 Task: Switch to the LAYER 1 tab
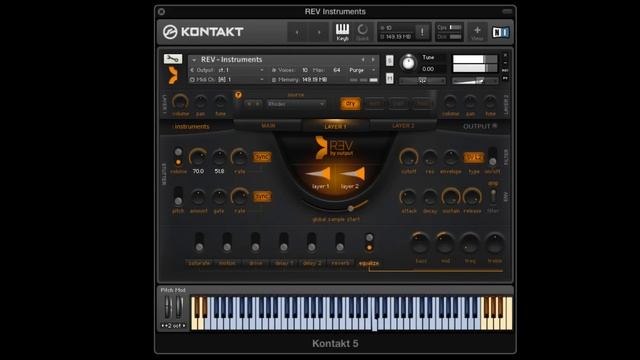336,127
